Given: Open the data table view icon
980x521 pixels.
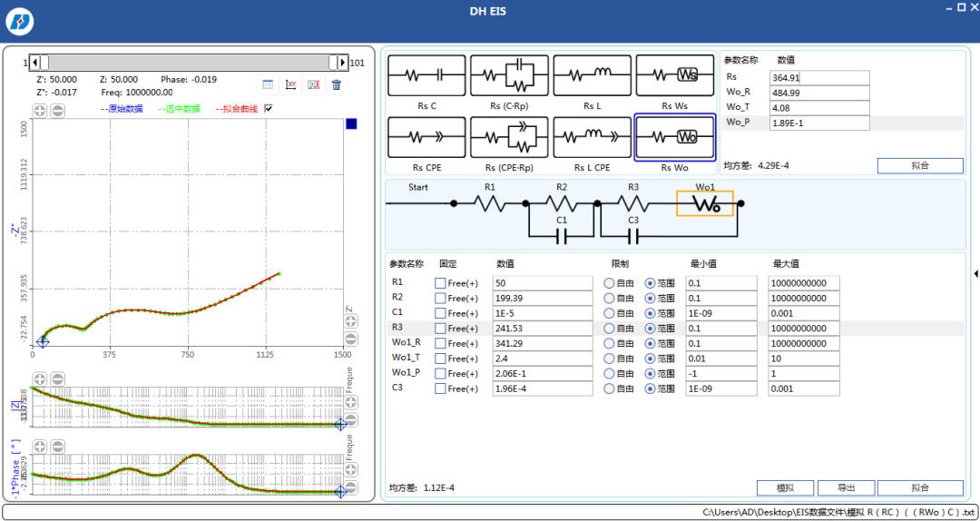Looking at the screenshot, I should coord(268,84).
